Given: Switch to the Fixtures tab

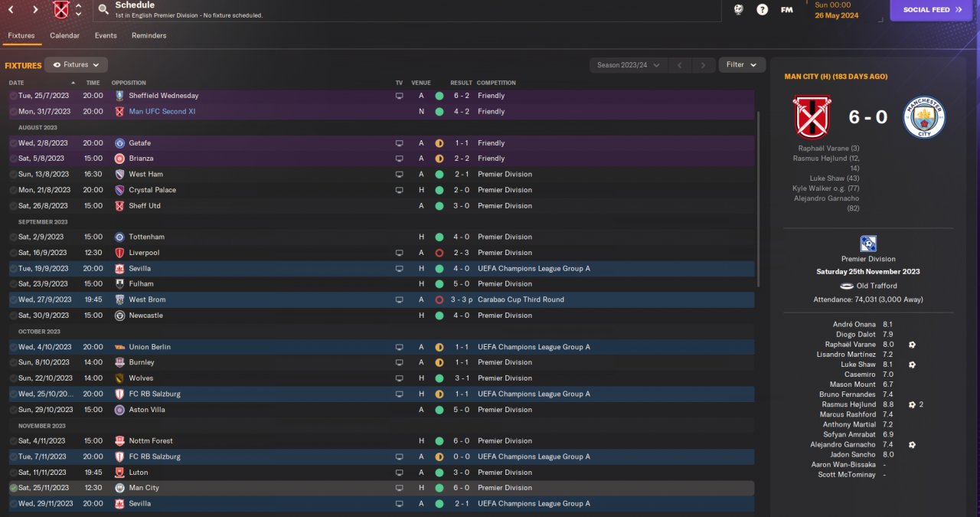Looking at the screenshot, I should point(21,36).
